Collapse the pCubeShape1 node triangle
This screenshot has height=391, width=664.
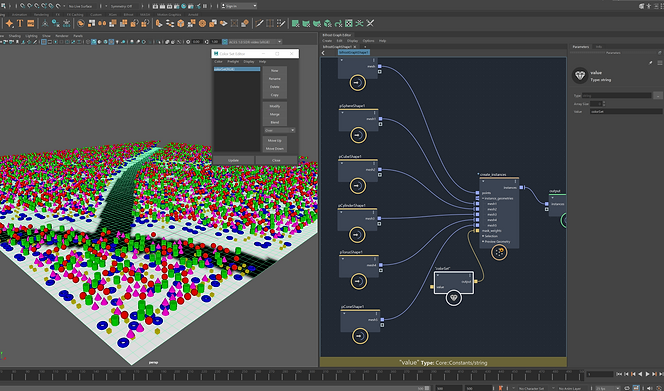[342, 164]
